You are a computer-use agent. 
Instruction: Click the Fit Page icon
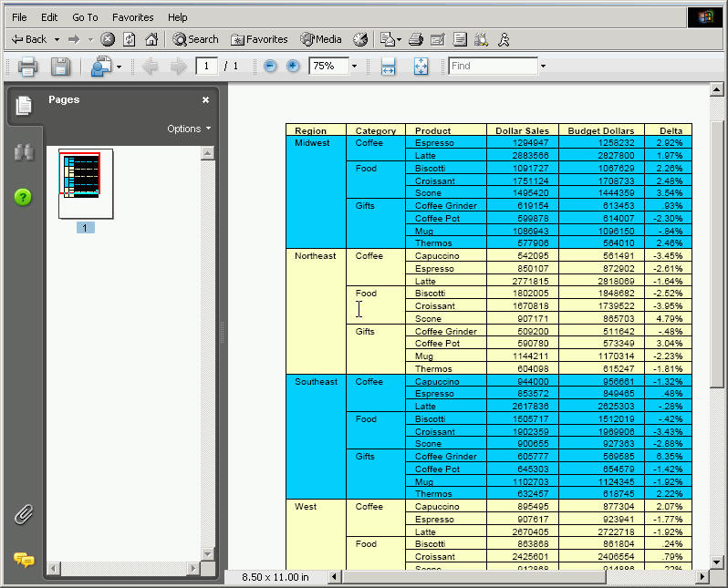[421, 67]
